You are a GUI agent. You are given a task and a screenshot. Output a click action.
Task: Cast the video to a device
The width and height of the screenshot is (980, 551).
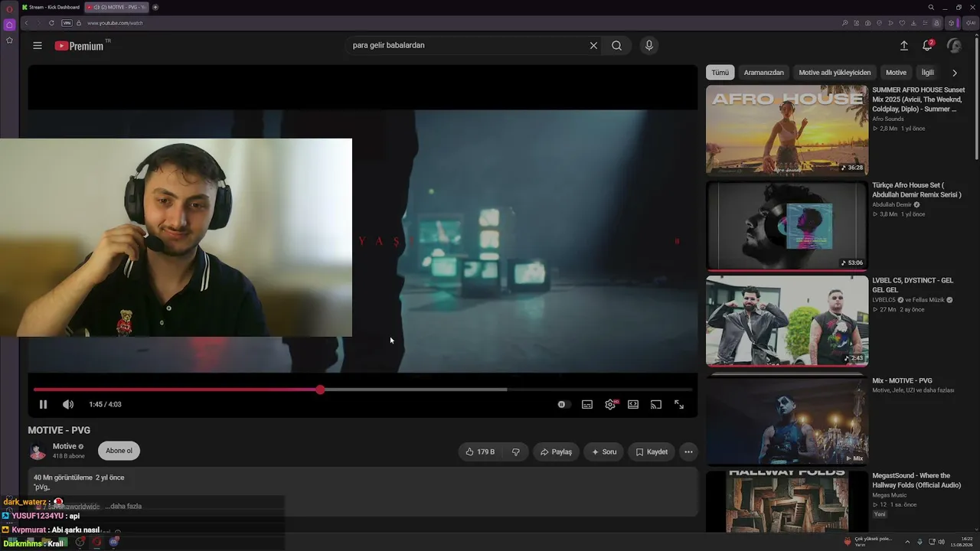tap(656, 404)
